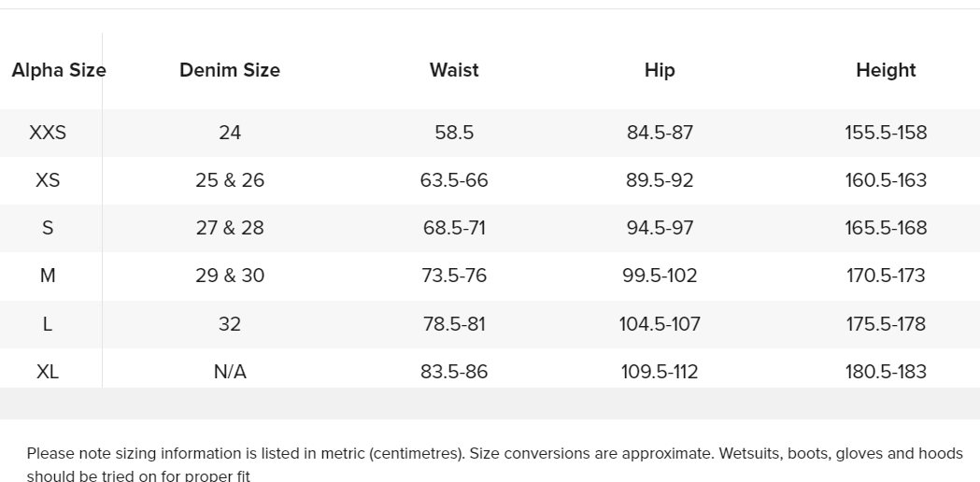Select the XS alpha size cell
This screenshot has height=482, width=980.
pyautogui.click(x=48, y=180)
